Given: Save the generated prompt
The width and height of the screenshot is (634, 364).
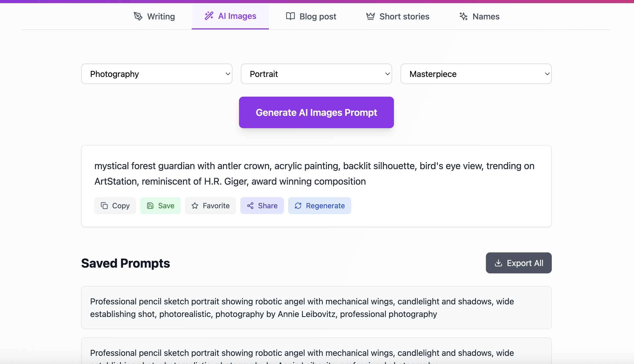Looking at the screenshot, I should point(160,206).
